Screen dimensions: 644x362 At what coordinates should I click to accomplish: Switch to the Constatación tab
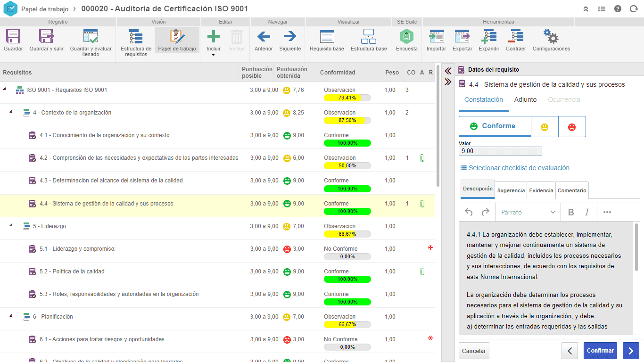(484, 99)
